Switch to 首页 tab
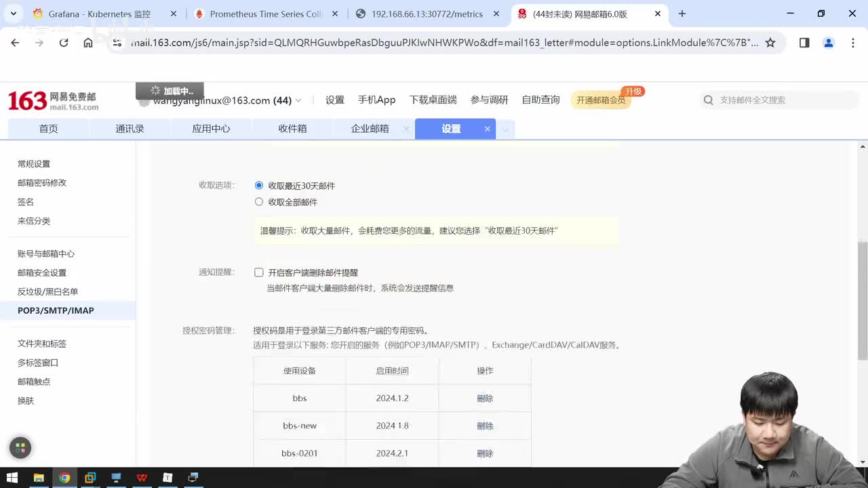The width and height of the screenshot is (868, 488). click(x=48, y=129)
